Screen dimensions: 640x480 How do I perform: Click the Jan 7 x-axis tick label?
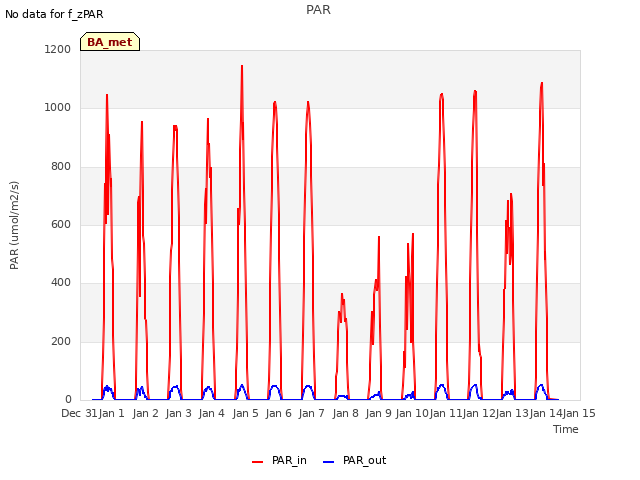[311, 413]
